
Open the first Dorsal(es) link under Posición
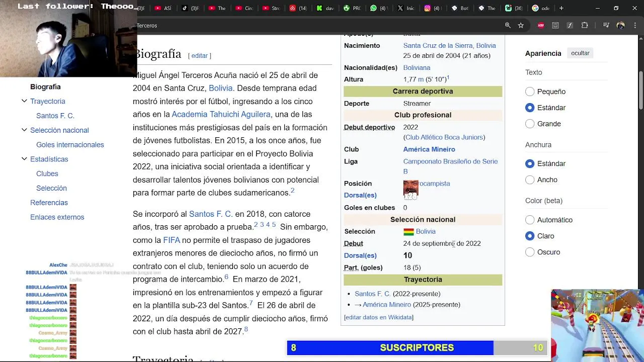(360, 195)
